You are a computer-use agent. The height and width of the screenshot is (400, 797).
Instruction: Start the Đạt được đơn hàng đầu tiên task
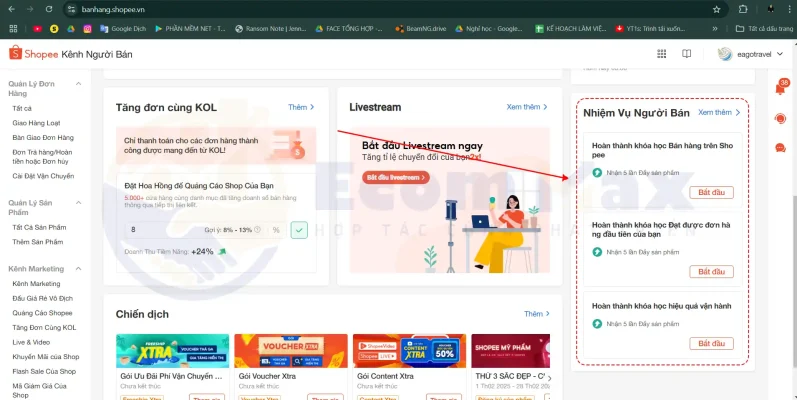711,271
